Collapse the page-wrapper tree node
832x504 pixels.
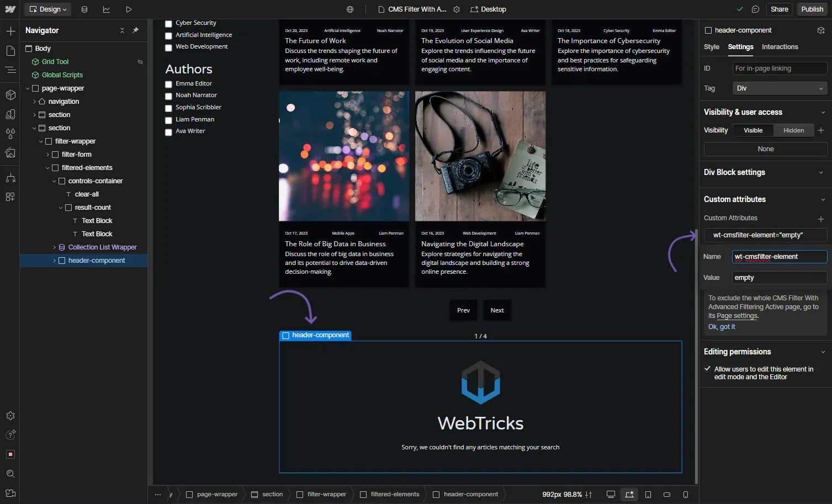(x=28, y=88)
